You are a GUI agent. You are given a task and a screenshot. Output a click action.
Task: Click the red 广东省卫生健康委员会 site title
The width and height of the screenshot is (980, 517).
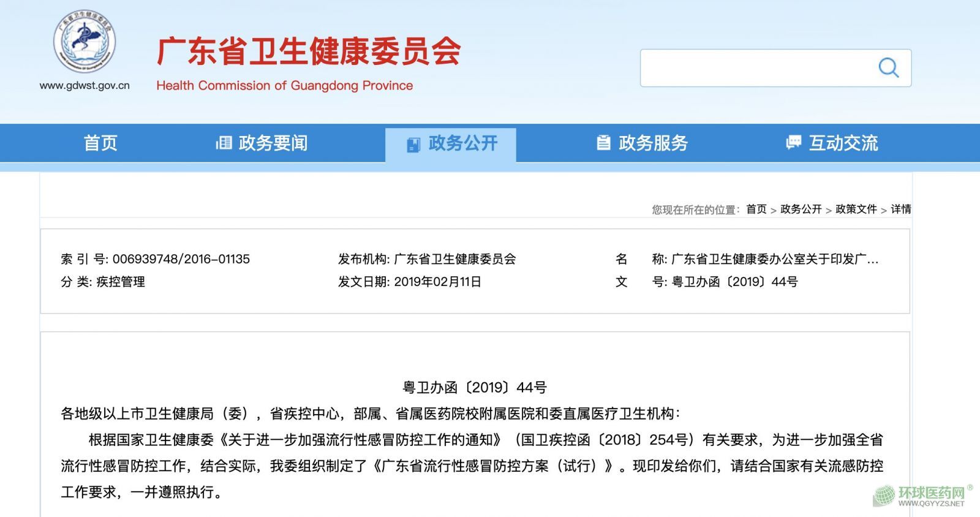tap(309, 51)
